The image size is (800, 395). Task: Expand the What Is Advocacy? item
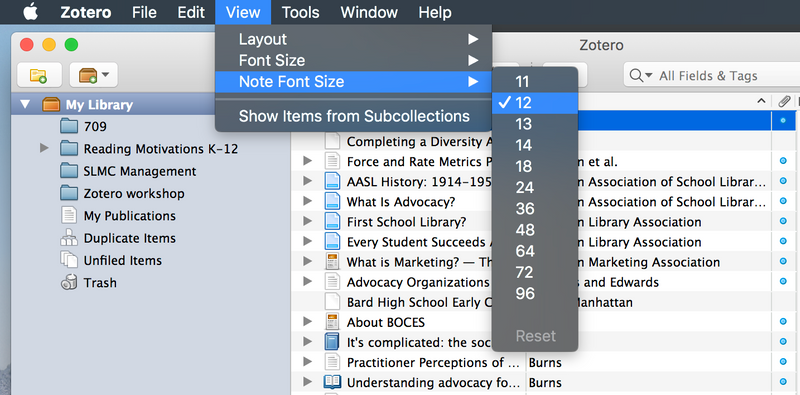tap(307, 202)
